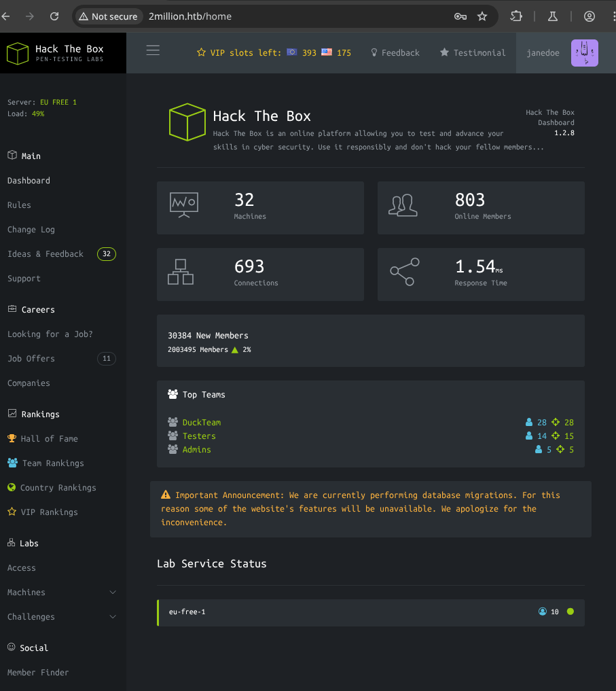The image size is (616, 691).
Task: Open the Admins team link
Action: (196, 450)
